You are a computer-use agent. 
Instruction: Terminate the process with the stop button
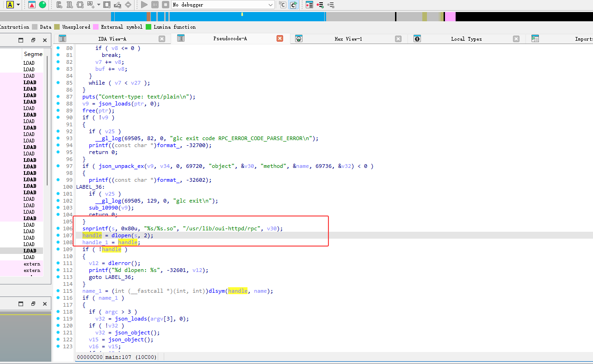166,5
